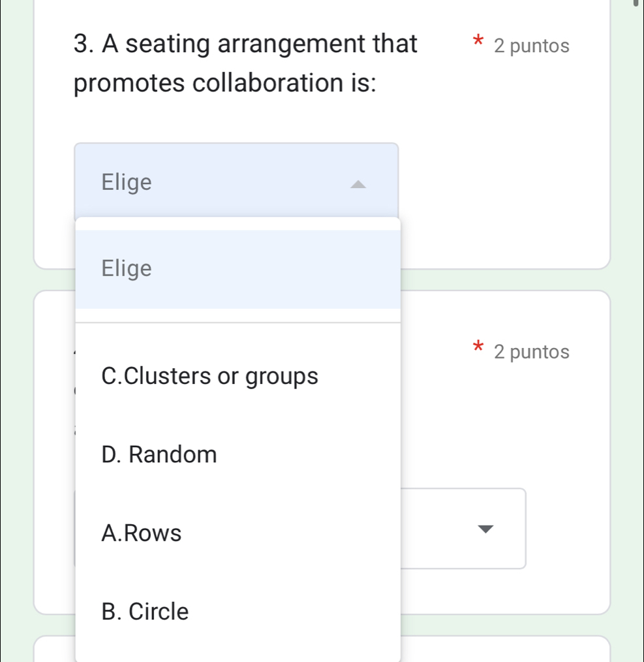Select option C.Clusters or groups
Viewport: 644px width, 662px height.
pyautogui.click(x=209, y=375)
